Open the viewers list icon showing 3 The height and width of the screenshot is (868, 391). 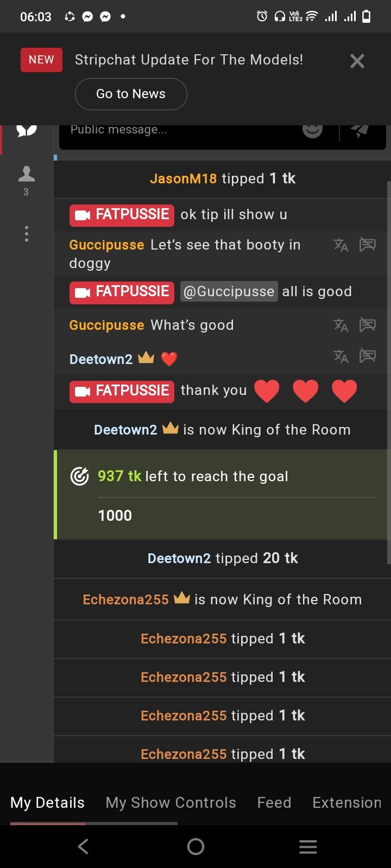click(26, 180)
